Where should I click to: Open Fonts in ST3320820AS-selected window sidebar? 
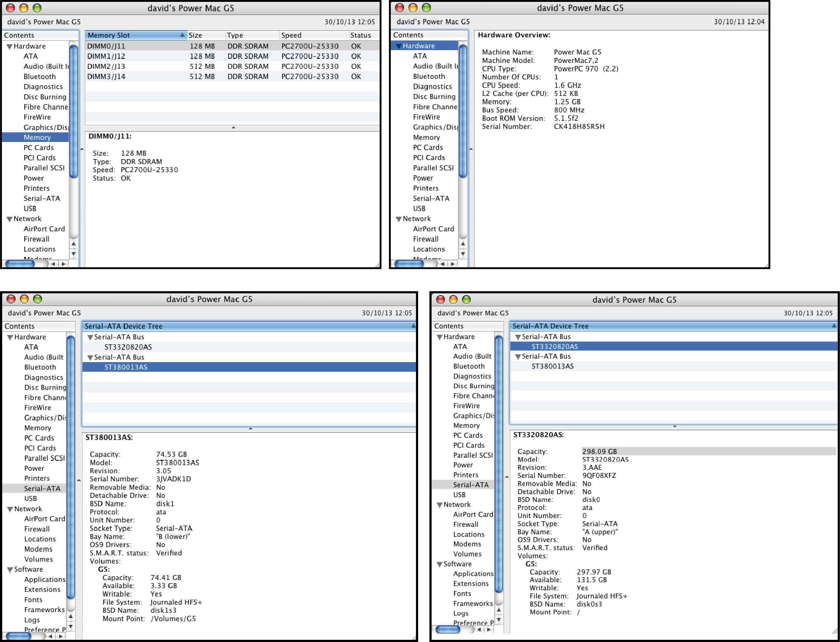click(462, 593)
